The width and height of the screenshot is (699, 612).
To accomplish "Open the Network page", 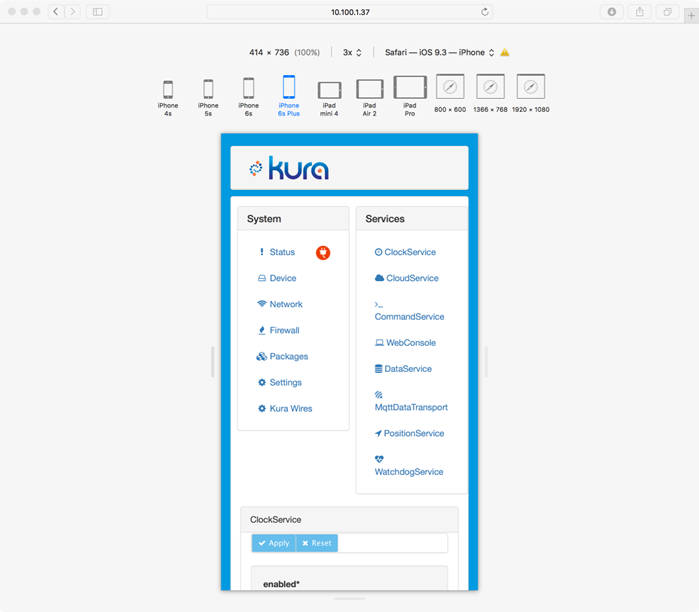I will pyautogui.click(x=280, y=304).
